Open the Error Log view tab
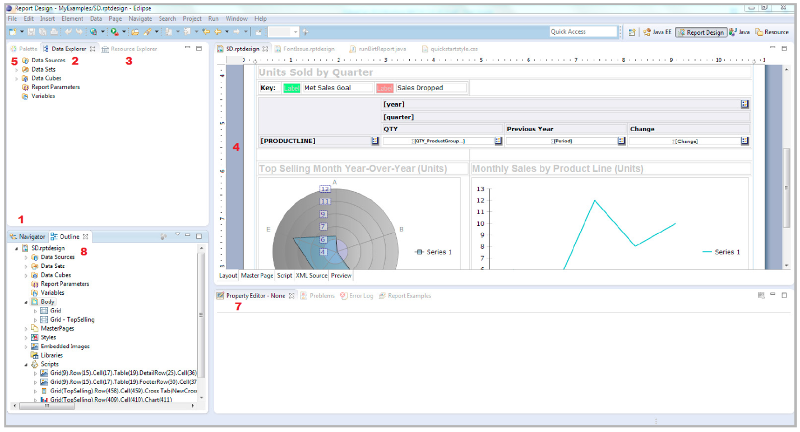The image size is (800, 432). pos(357,296)
